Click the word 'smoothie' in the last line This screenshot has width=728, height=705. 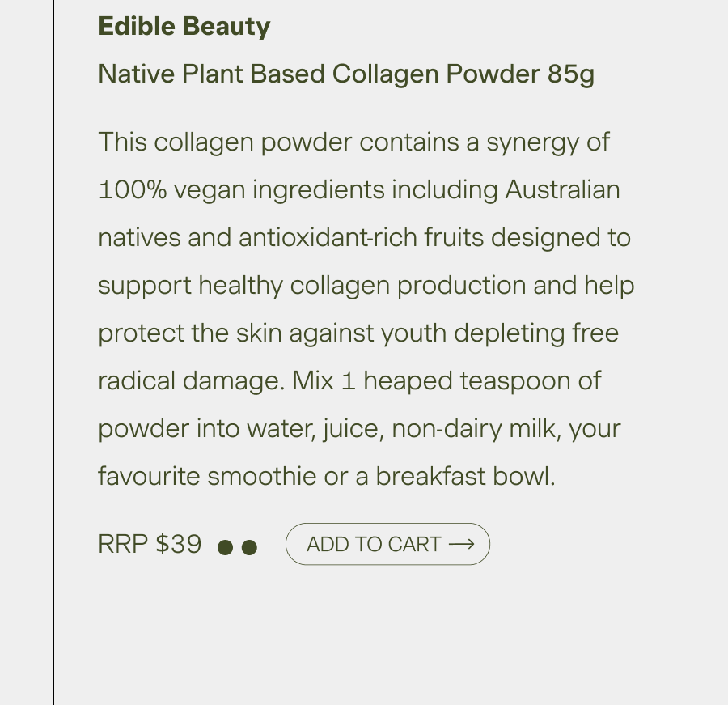262,477
